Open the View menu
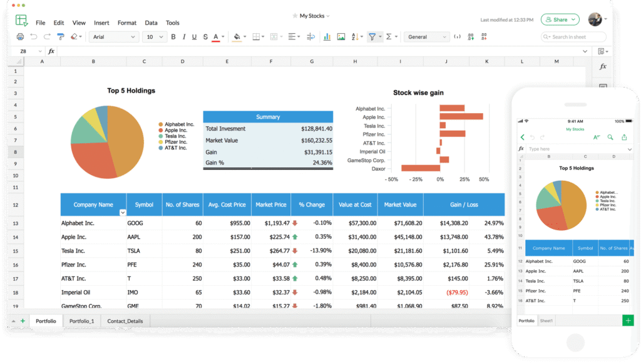 pyautogui.click(x=79, y=23)
